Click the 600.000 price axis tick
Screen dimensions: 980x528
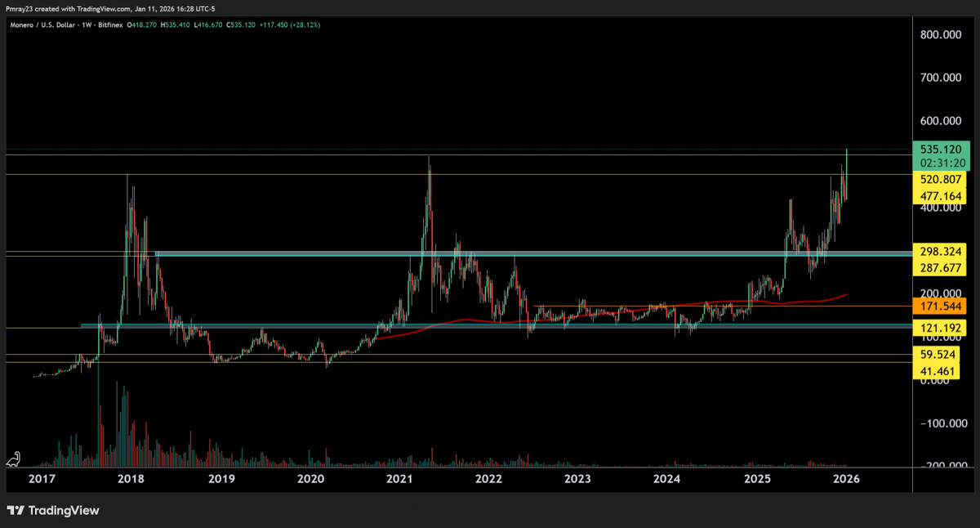pyautogui.click(x=941, y=121)
